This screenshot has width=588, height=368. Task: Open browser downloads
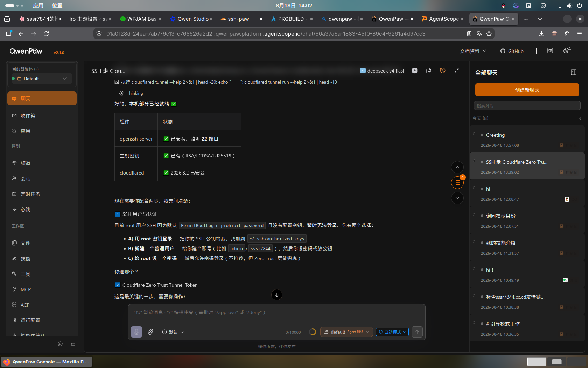[x=541, y=34]
